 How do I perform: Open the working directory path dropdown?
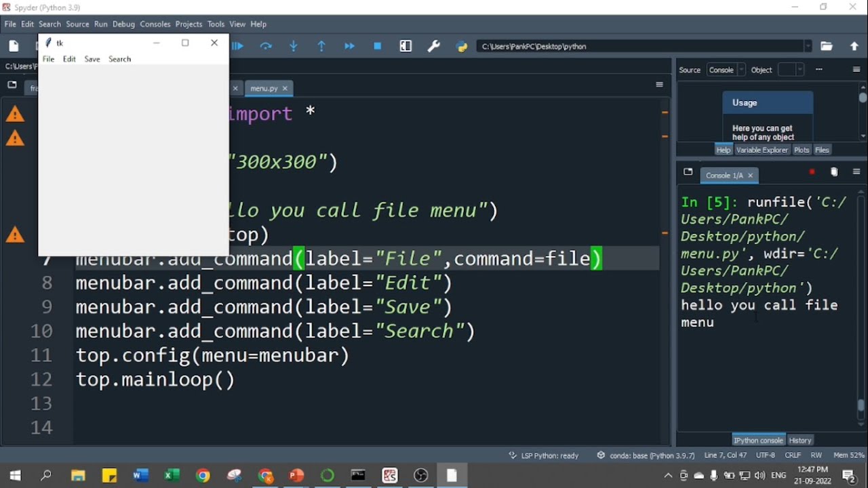tap(808, 46)
